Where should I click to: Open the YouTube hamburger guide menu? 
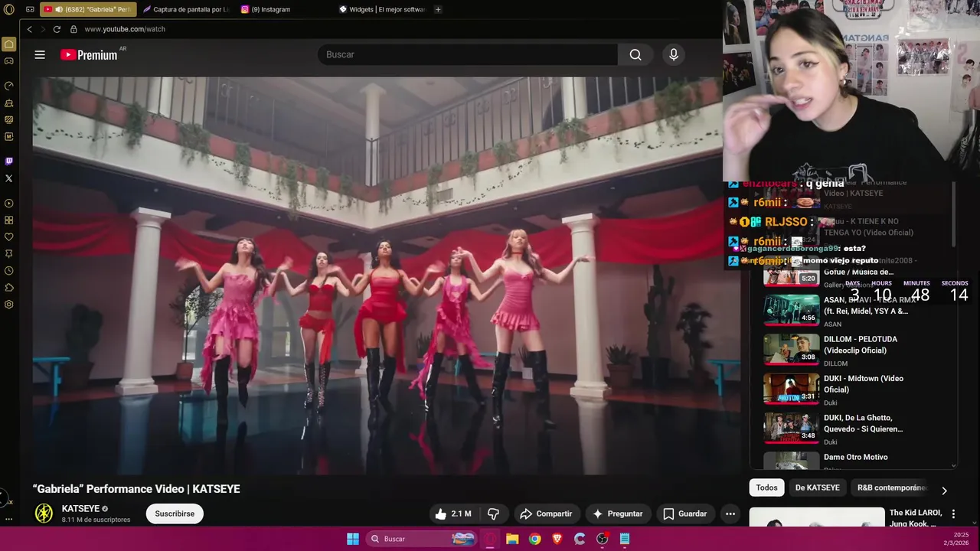point(40,54)
